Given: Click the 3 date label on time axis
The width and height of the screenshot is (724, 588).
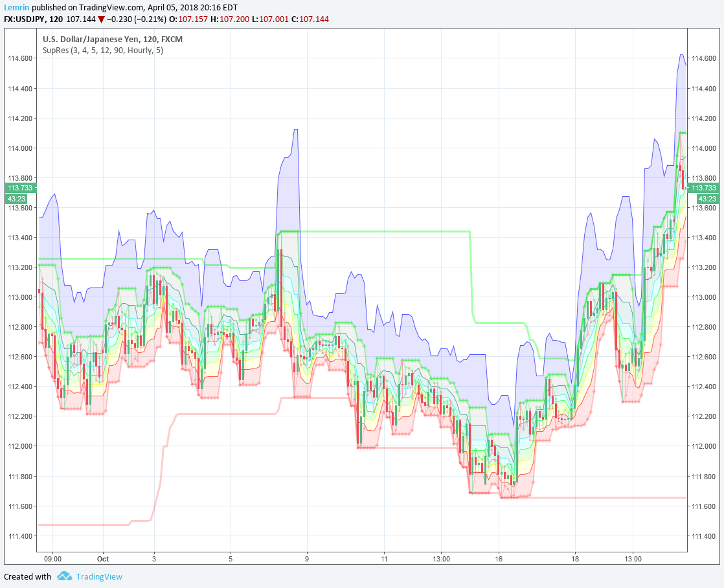Looking at the screenshot, I should (x=154, y=559).
